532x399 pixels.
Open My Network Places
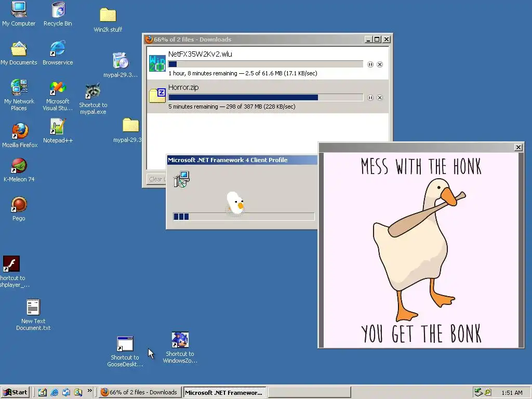click(x=19, y=87)
